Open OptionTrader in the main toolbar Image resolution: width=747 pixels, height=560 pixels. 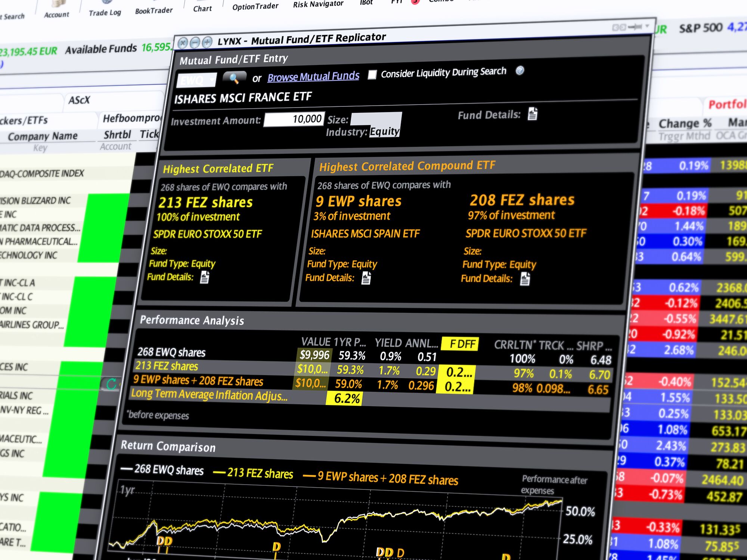[x=255, y=6]
